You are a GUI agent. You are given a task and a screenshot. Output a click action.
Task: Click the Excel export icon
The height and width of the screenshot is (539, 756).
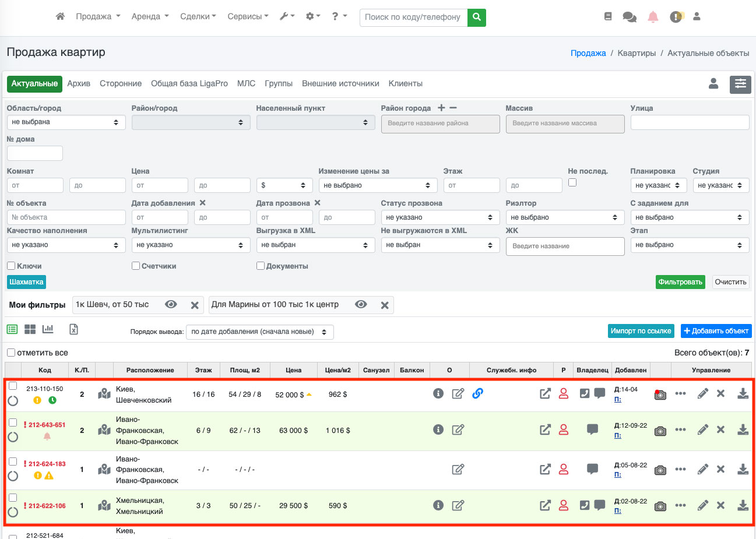click(73, 329)
